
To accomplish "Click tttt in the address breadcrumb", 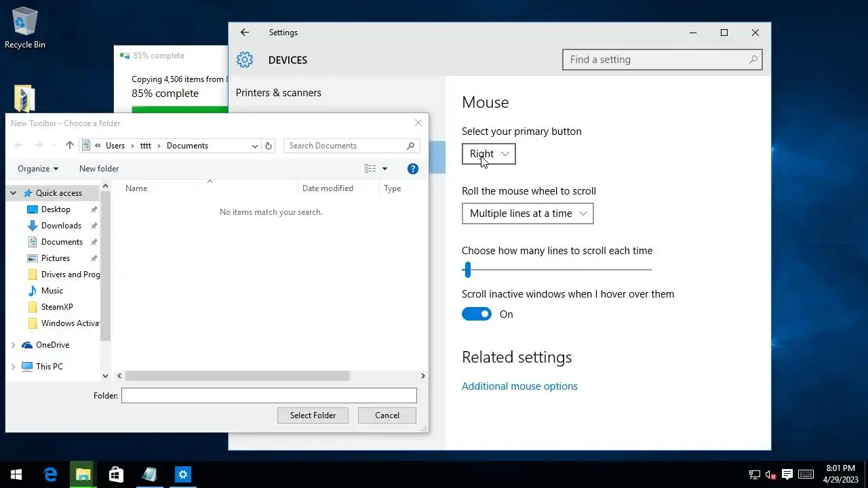I will click(146, 146).
